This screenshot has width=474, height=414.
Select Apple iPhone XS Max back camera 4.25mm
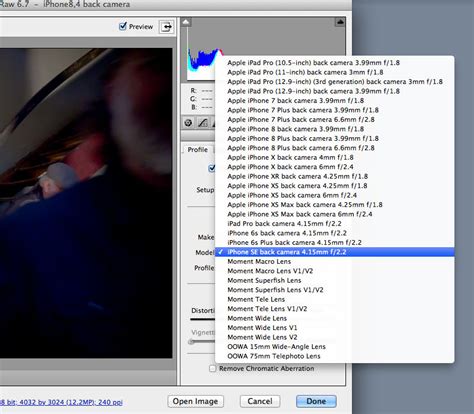[x=335, y=205]
